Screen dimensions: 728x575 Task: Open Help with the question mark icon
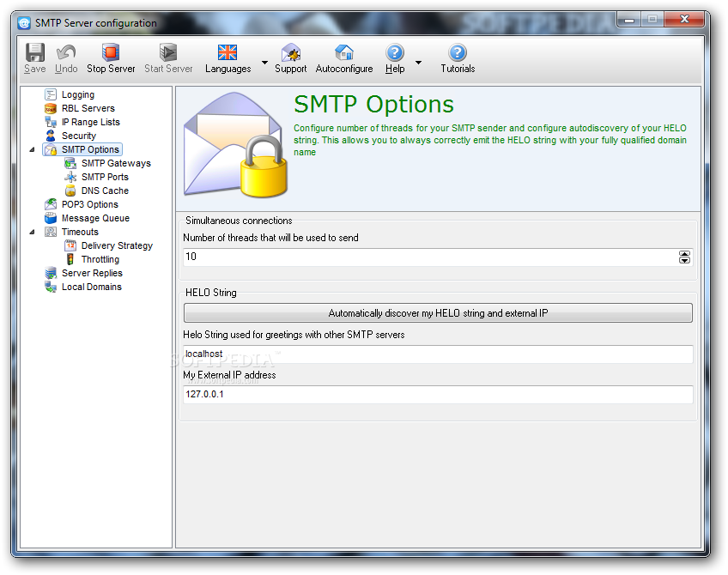click(395, 52)
